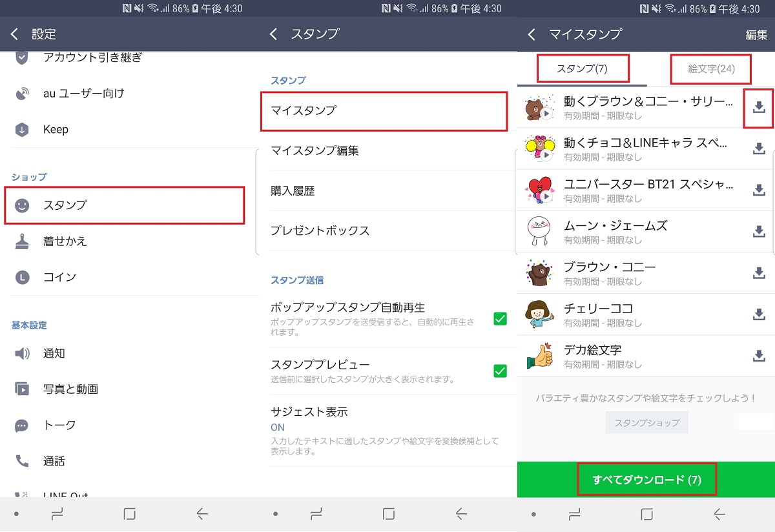
Task: Tap the green すべてダウンロード (7) button
Action: pos(646,480)
